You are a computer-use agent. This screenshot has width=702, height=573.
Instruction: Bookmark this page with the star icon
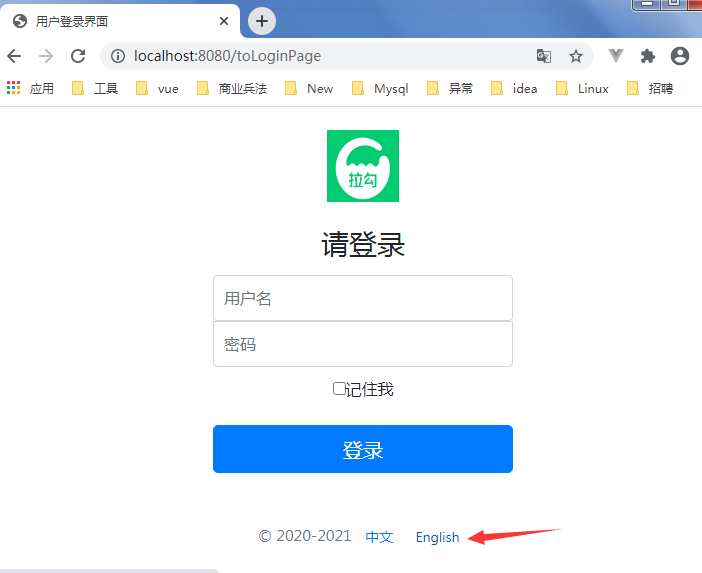click(576, 56)
